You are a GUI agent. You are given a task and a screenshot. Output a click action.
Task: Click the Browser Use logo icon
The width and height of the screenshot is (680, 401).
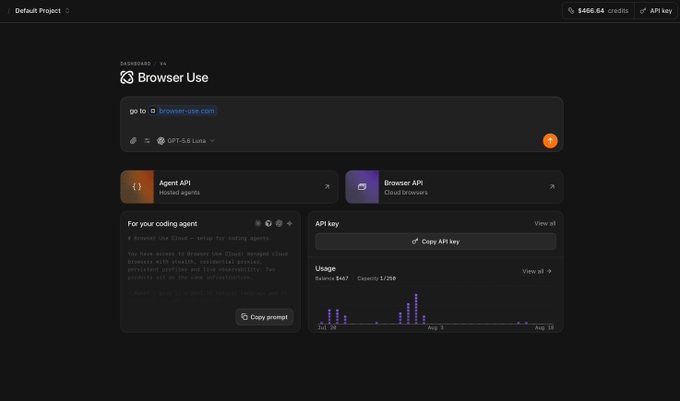[127, 78]
